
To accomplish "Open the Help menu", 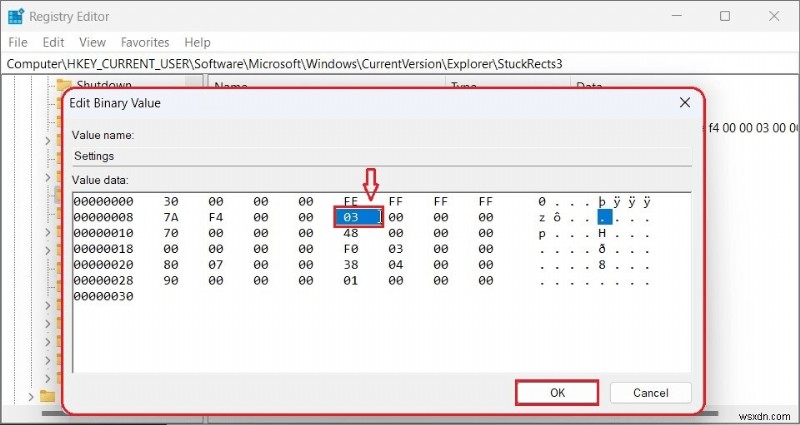I will click(x=197, y=42).
